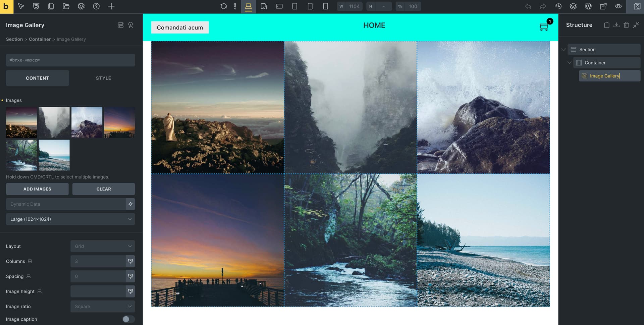Click the Spacing value field
Image resolution: width=644 pixels, height=325 pixels.
click(98, 276)
